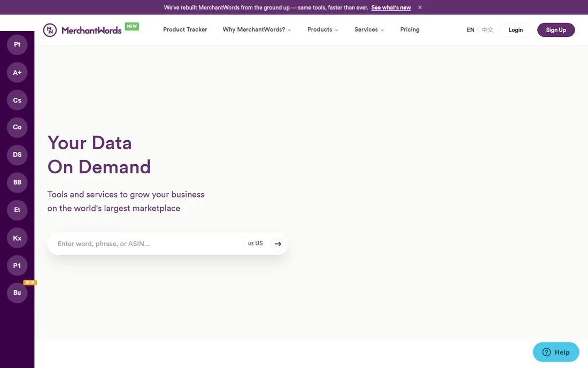Open the Pricing page
The image size is (588, 368).
point(409,29)
